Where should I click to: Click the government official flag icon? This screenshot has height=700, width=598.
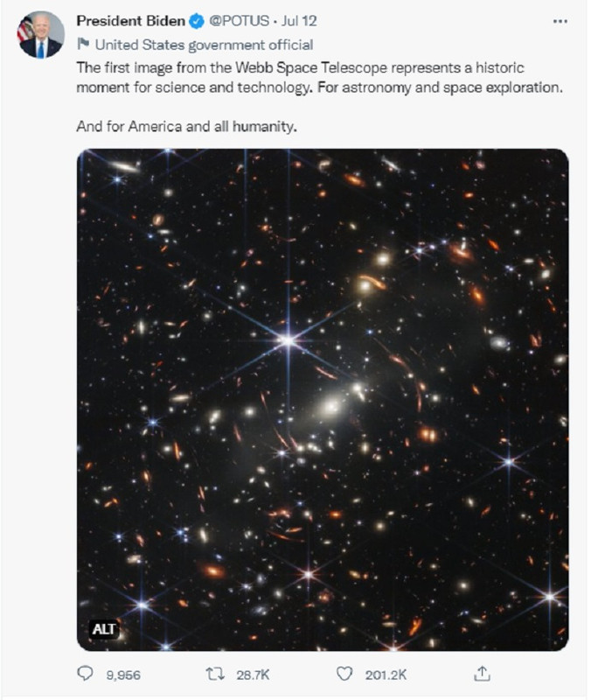coord(83,44)
